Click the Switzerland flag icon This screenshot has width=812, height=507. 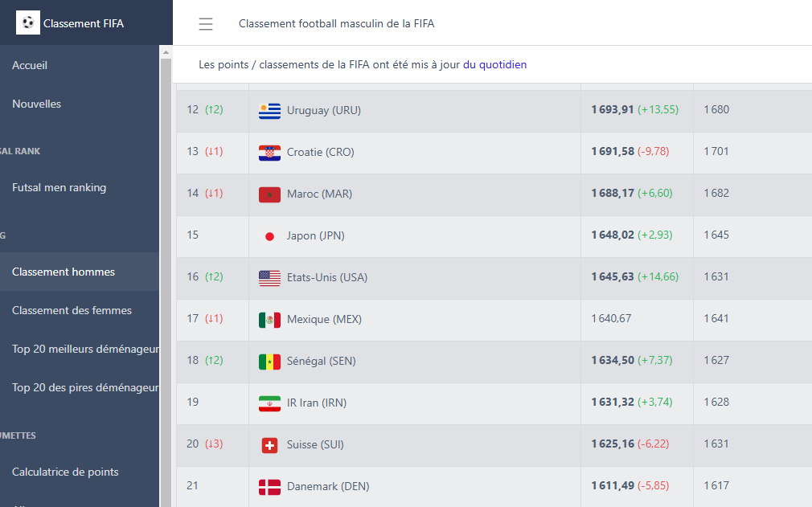pos(269,444)
